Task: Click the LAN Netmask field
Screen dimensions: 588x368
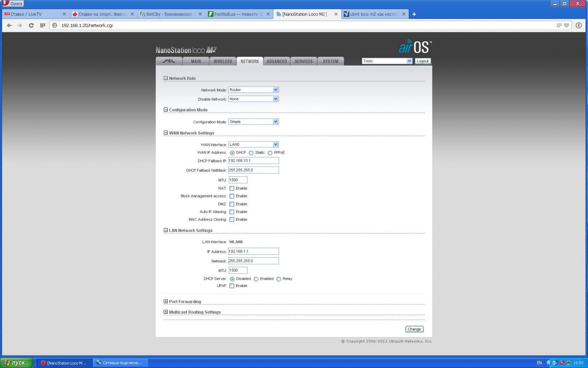Action: 253,261
